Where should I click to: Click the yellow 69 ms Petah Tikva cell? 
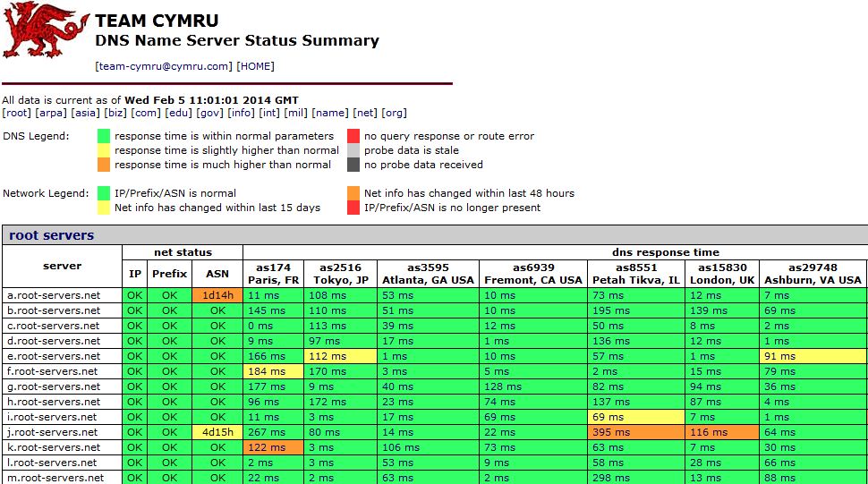tap(636, 417)
